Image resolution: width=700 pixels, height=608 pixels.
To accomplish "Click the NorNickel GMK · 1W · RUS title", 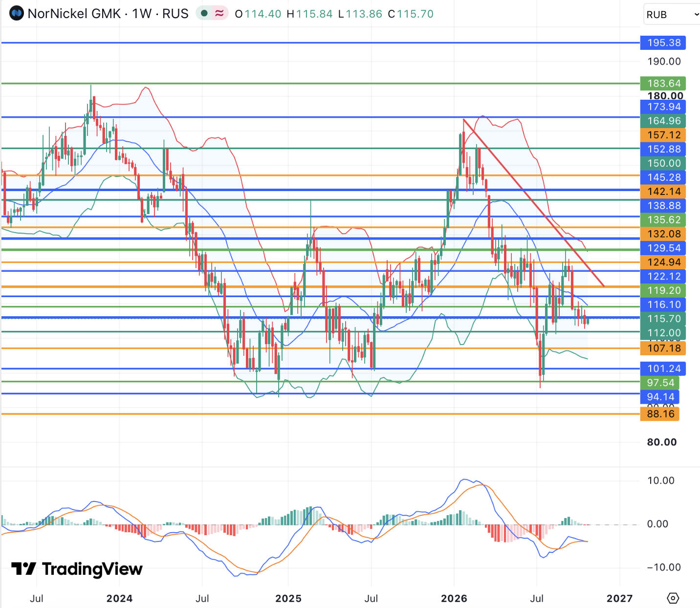I will (108, 14).
